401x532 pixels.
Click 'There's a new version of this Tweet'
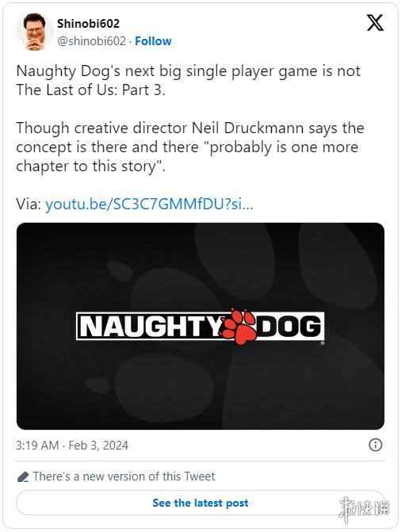[124, 477]
